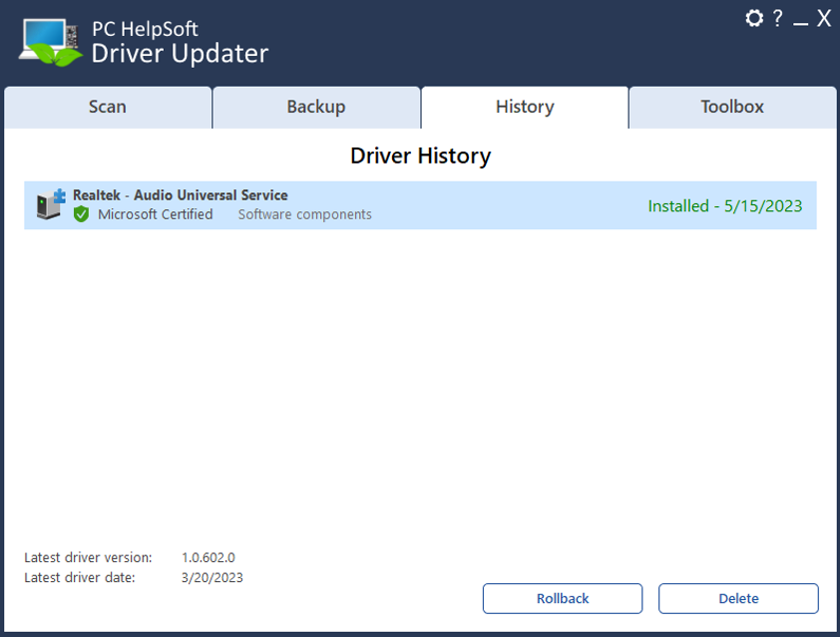Click the Microsoft Certified label
This screenshot has height=637, width=840.
pyautogui.click(x=156, y=214)
